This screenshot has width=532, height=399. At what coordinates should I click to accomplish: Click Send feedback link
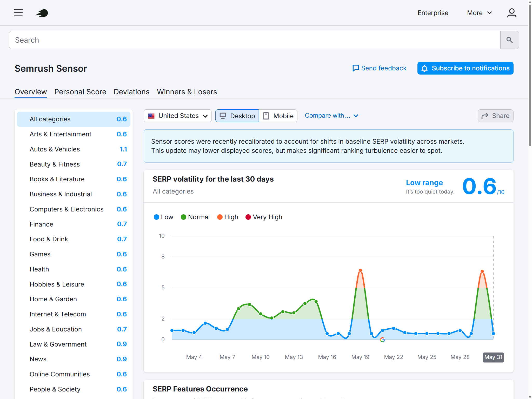pos(380,68)
